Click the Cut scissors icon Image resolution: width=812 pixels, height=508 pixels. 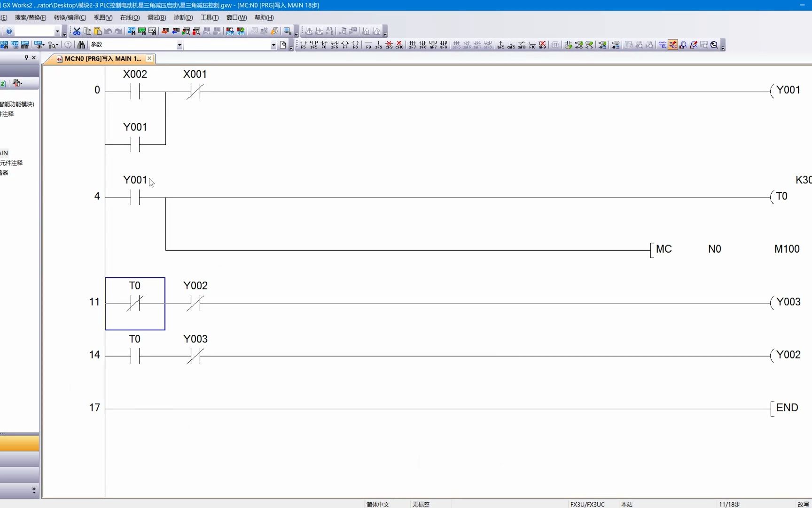[77, 31]
